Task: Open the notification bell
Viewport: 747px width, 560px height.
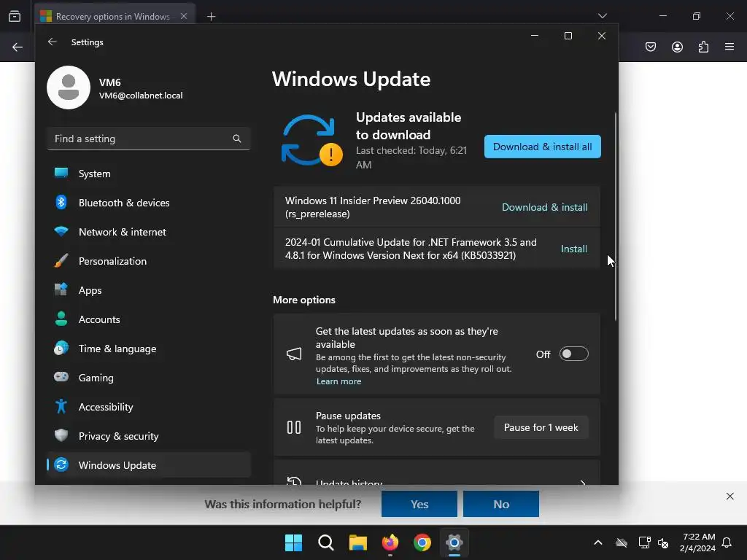Action: (727, 542)
